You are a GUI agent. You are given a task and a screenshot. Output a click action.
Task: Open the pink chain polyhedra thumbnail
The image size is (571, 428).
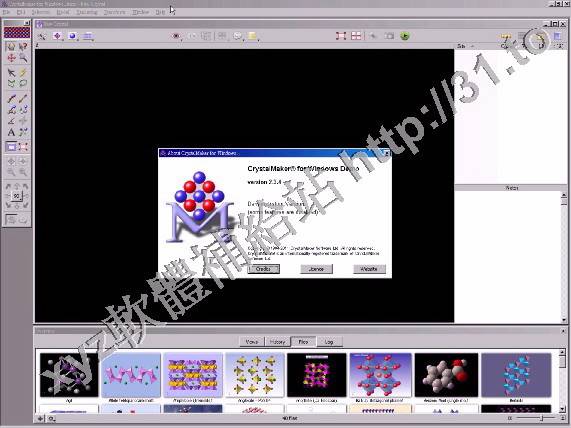click(131, 375)
